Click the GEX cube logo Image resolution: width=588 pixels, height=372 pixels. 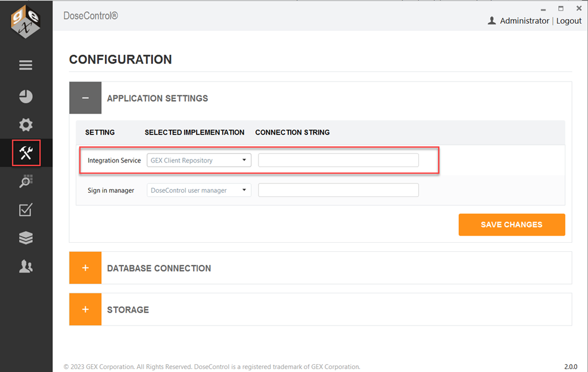click(x=25, y=21)
